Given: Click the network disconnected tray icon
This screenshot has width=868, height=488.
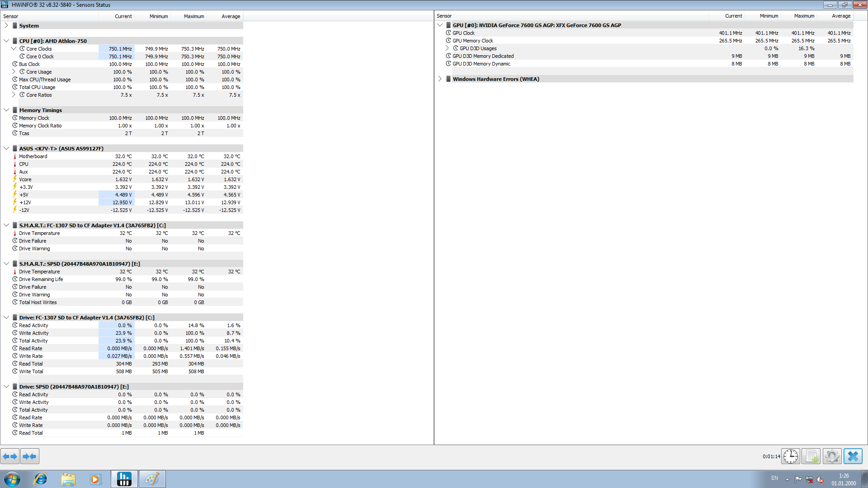Looking at the screenshot, I should (809, 480).
